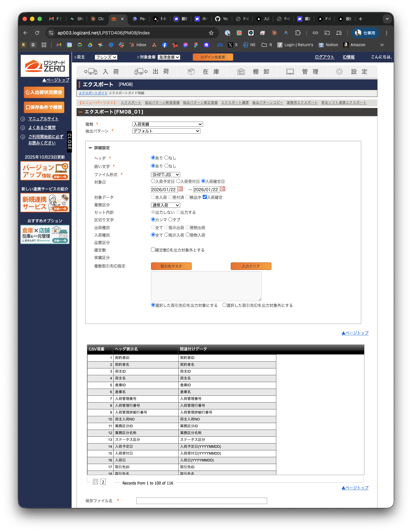The width and height of the screenshot is (412, 532).
Task: Open the 設定 main menu
Action: 352,72
